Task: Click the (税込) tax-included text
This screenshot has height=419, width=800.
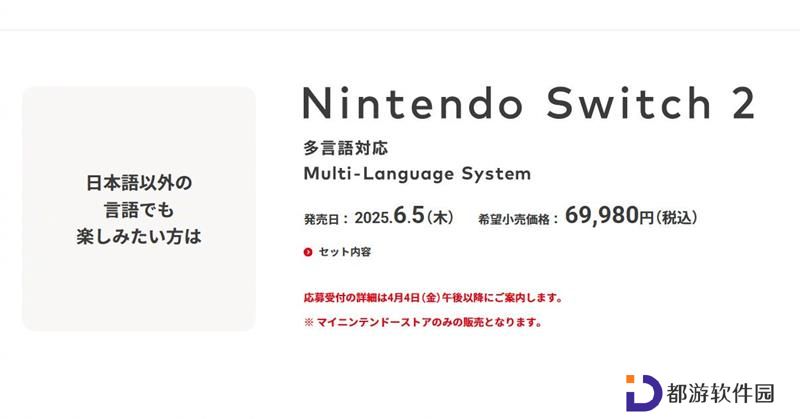Action: point(676,217)
